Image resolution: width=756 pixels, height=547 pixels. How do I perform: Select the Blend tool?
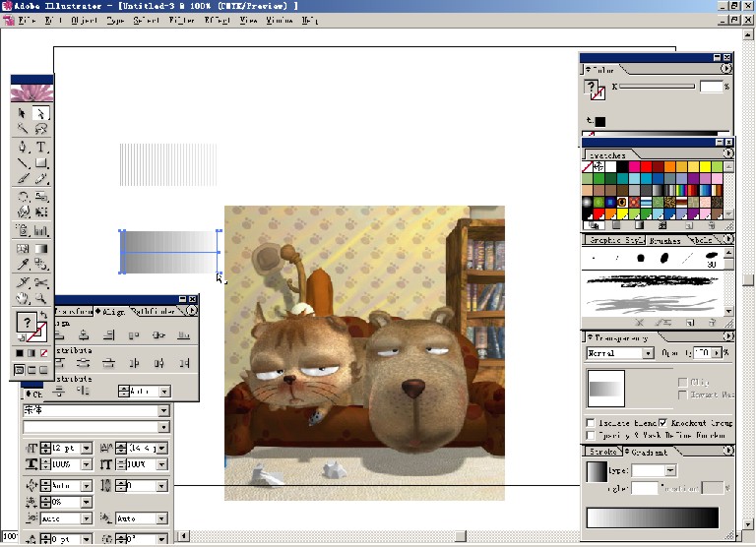pos(41,264)
